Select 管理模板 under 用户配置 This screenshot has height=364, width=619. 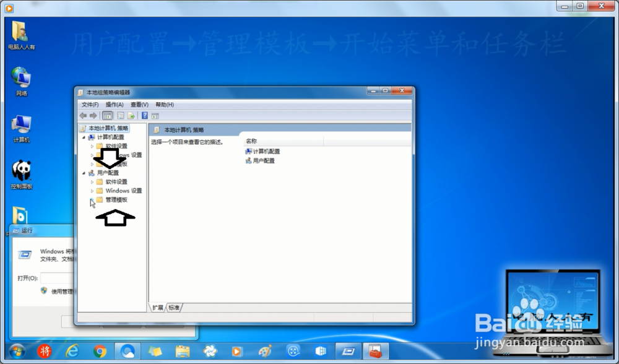116,200
